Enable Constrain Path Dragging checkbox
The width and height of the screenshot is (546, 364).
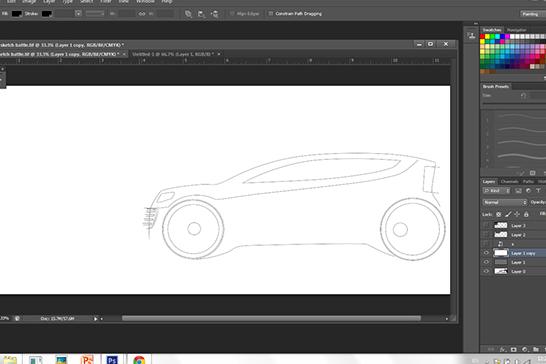(271, 14)
